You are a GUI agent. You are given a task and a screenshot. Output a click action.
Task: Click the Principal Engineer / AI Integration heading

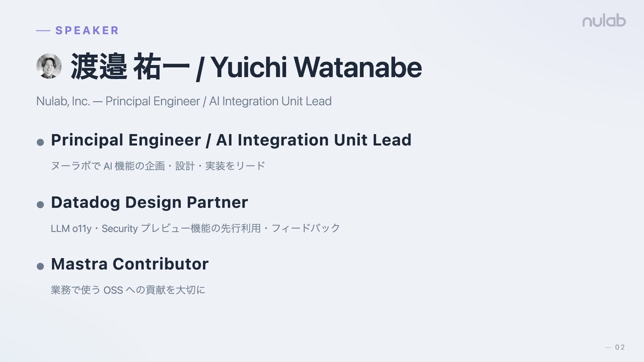point(231,140)
